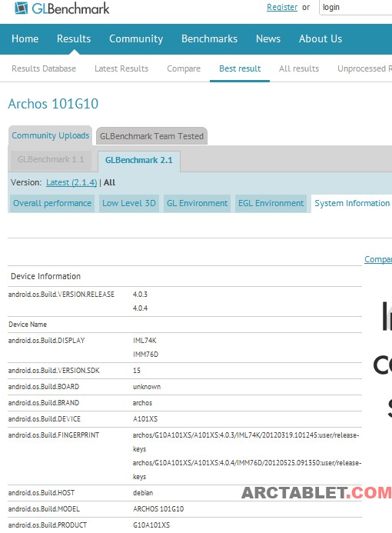Click the SDK value 15

(x=137, y=371)
